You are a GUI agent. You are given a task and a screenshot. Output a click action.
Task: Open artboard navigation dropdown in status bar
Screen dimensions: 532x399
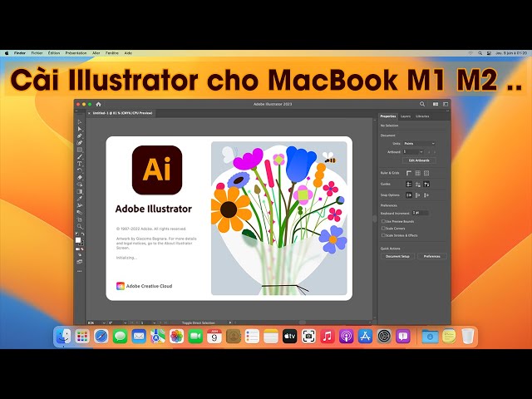155,323
